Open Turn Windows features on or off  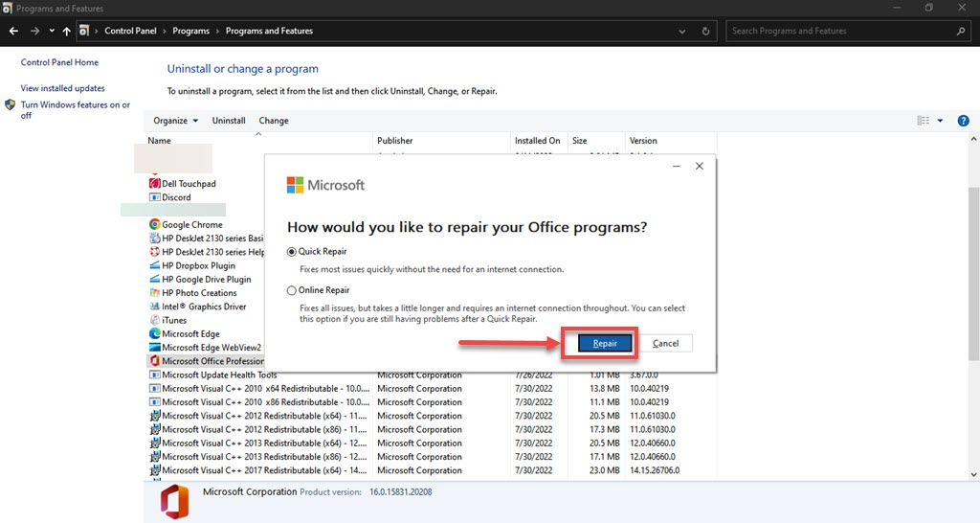[x=75, y=109]
